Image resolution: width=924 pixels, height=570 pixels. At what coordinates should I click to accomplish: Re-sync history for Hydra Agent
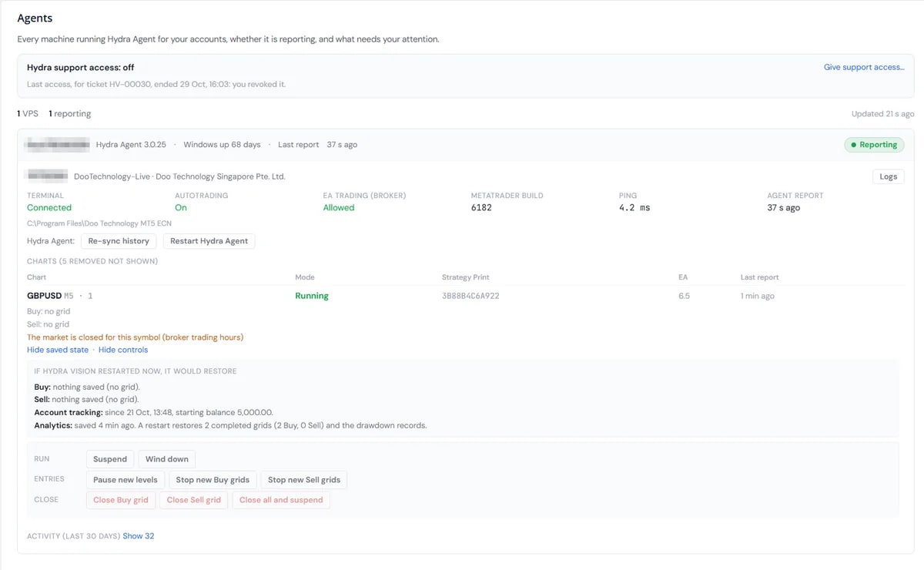[119, 241]
